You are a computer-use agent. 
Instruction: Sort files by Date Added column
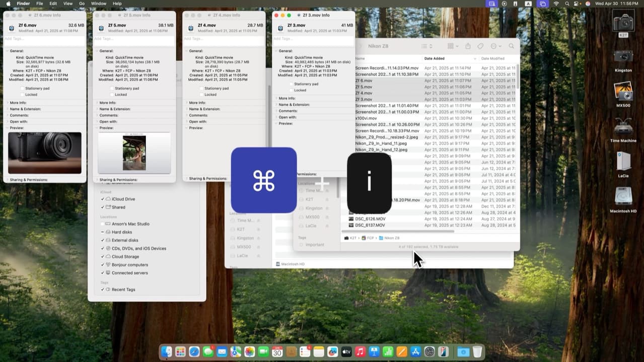[450, 58]
